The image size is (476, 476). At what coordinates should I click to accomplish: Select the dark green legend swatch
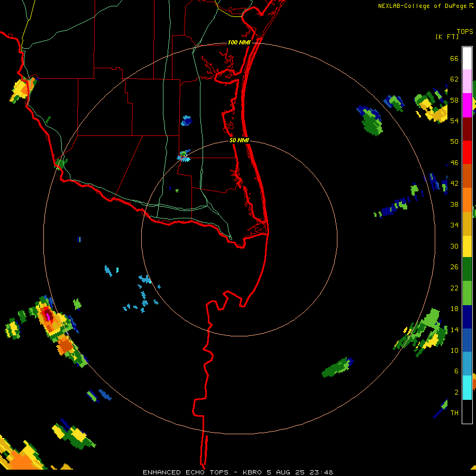[467, 269]
